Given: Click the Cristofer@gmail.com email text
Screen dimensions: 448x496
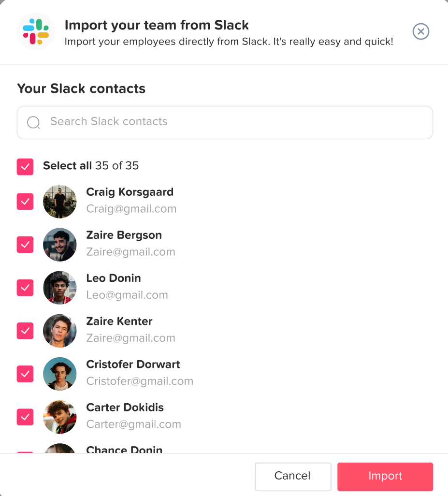Looking at the screenshot, I should pos(140,381).
